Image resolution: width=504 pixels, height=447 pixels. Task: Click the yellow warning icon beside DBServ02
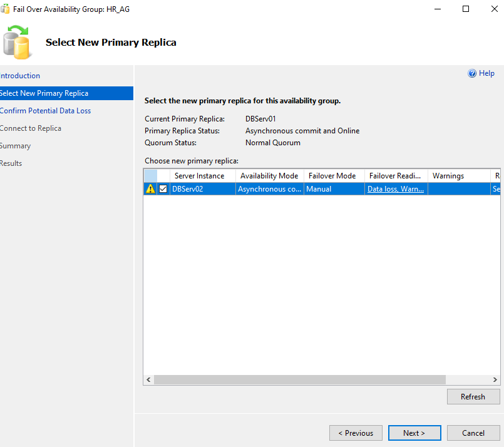pos(150,189)
